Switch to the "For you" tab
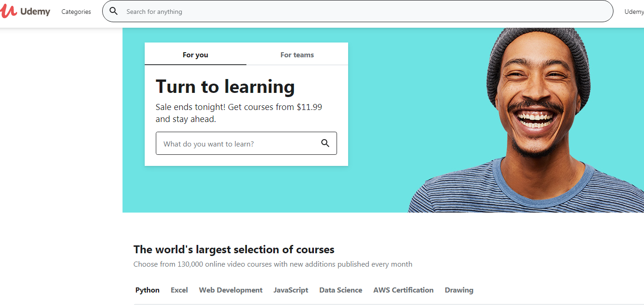 tap(195, 55)
